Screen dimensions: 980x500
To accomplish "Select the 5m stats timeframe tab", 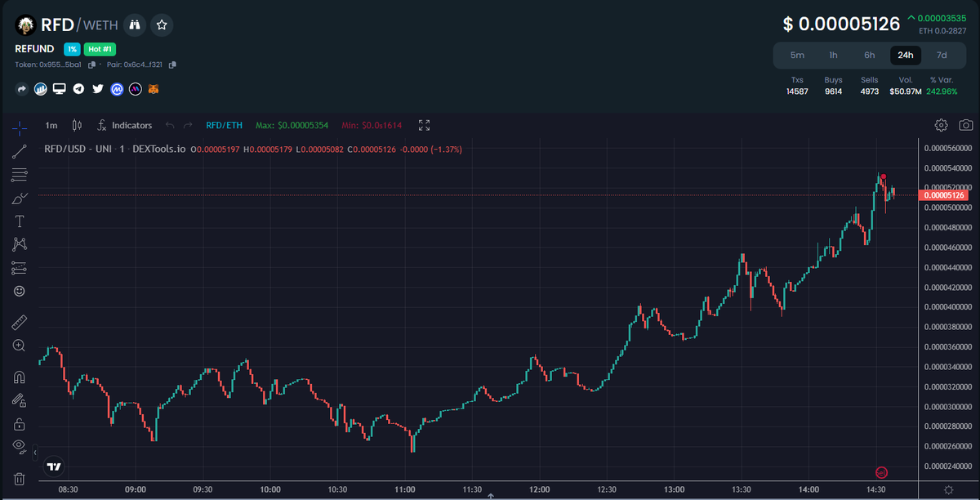I will (797, 55).
